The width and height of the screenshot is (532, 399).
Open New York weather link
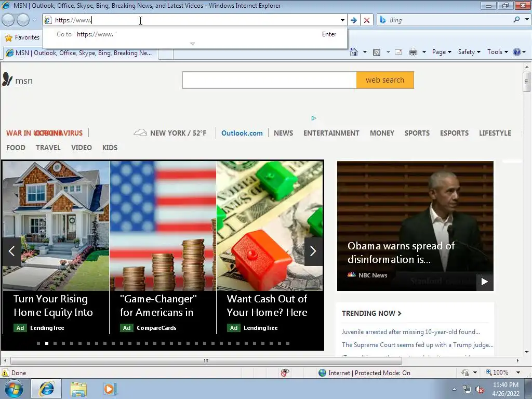170,133
